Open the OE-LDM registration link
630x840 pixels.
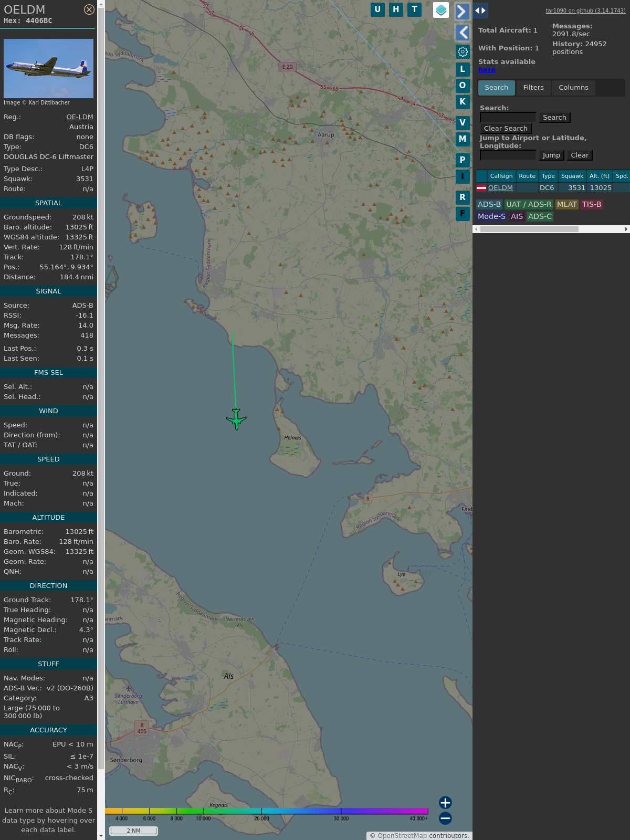pyautogui.click(x=80, y=117)
